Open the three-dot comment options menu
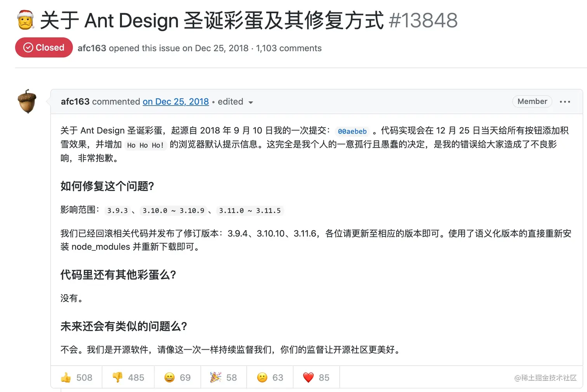 [565, 102]
